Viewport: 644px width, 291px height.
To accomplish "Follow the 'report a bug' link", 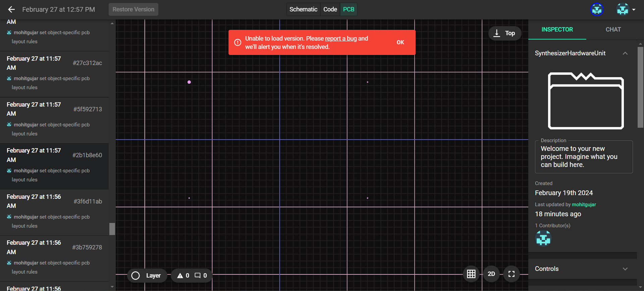I will coord(341,39).
